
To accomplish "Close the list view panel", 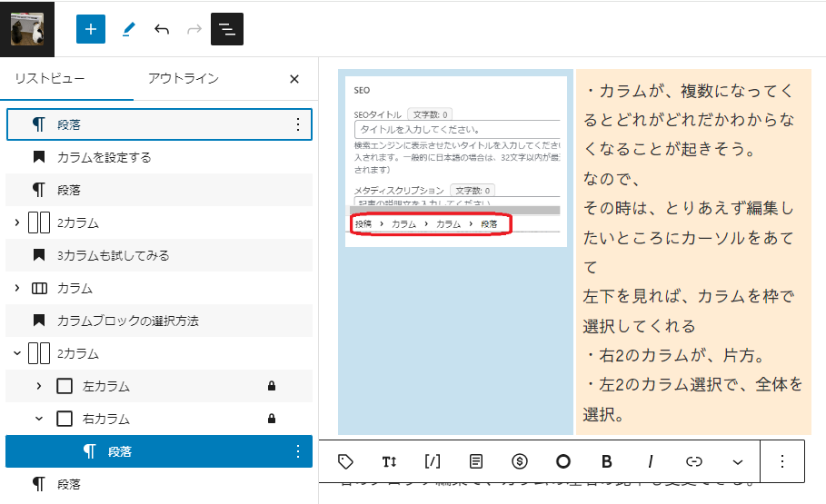I will point(294,79).
